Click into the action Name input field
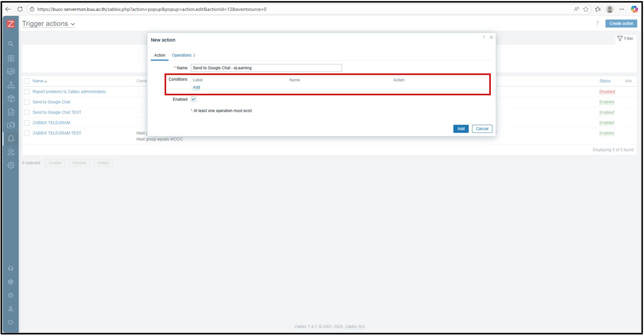Viewport: 644px width, 335px height. (266, 68)
